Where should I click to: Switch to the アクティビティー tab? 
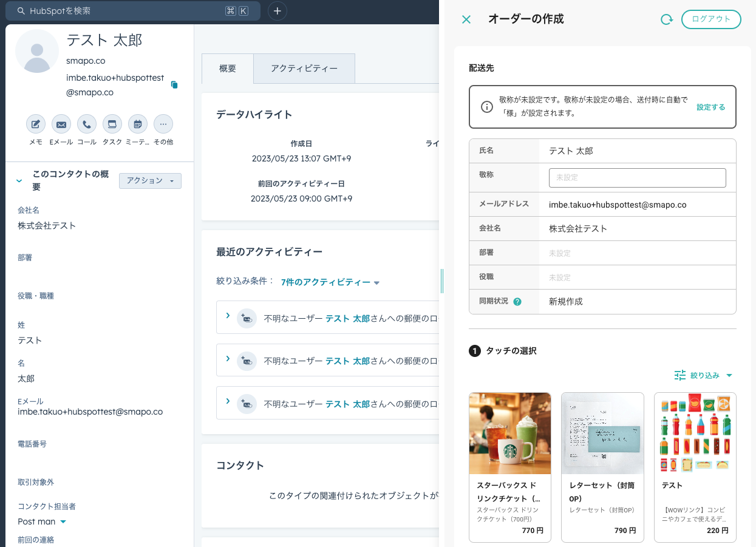pyautogui.click(x=304, y=69)
